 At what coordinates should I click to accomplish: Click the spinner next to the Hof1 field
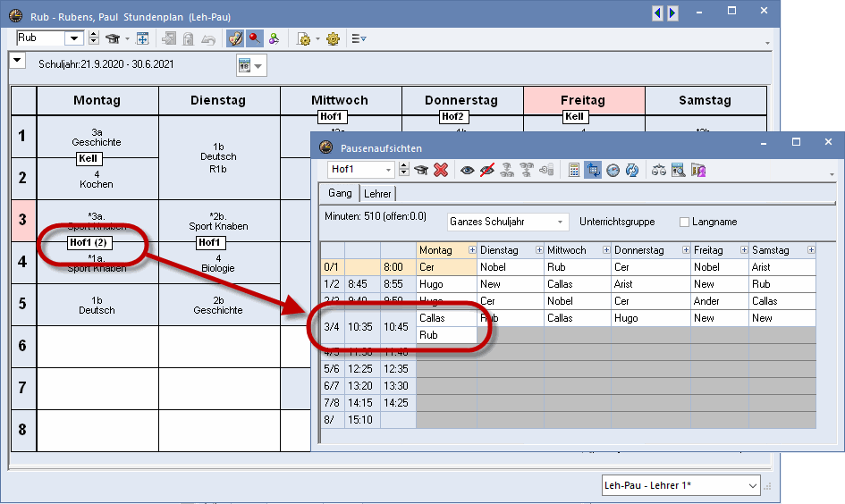404,170
